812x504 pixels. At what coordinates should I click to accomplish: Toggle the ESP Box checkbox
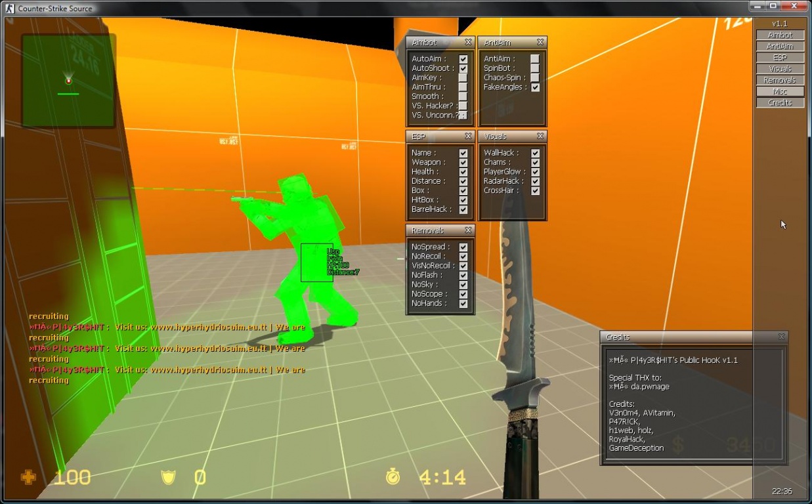coord(463,190)
